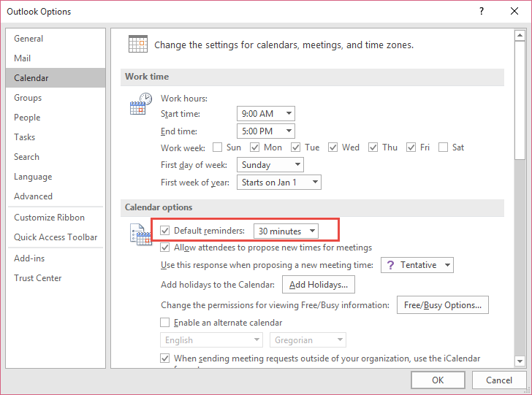The width and height of the screenshot is (532, 395).
Task: Click the Calendar options document icon
Action: 141,234
